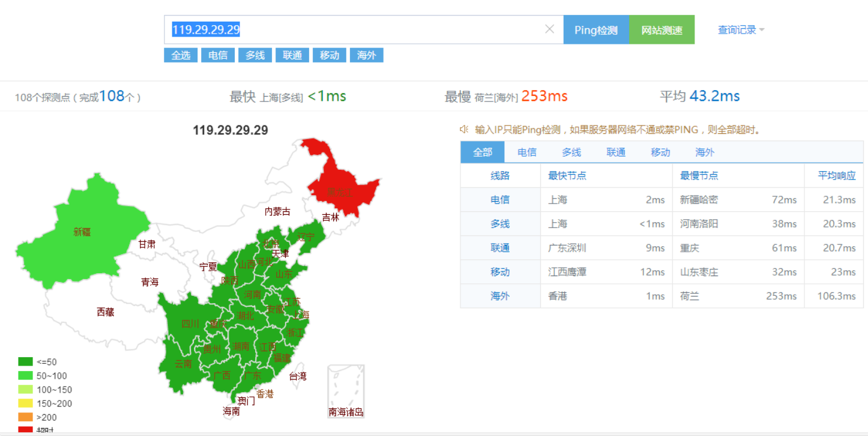Toggle the 电信 filter tag under the input
The width and height of the screenshot is (868, 437).
(x=218, y=55)
